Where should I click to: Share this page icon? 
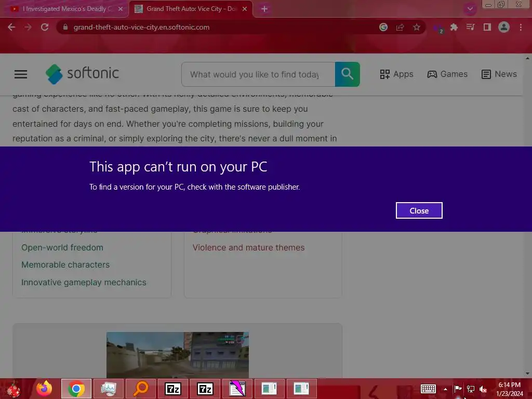[400, 27]
